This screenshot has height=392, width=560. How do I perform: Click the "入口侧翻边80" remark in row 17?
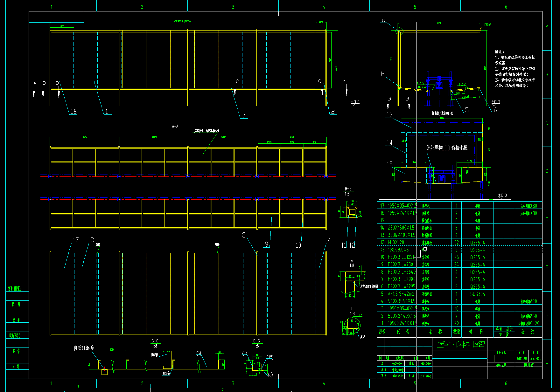coord(528,206)
